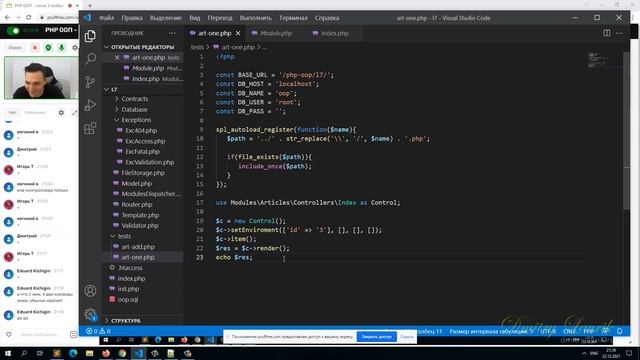Toggle the green camera button in webinar panel
Screen dimensions: 640x360
(48, 48)
